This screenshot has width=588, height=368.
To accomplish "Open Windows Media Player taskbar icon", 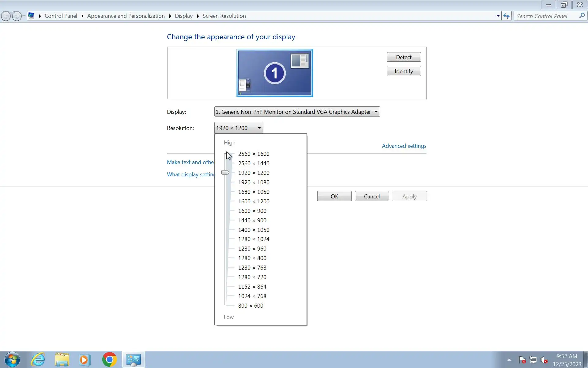I will 84,359.
